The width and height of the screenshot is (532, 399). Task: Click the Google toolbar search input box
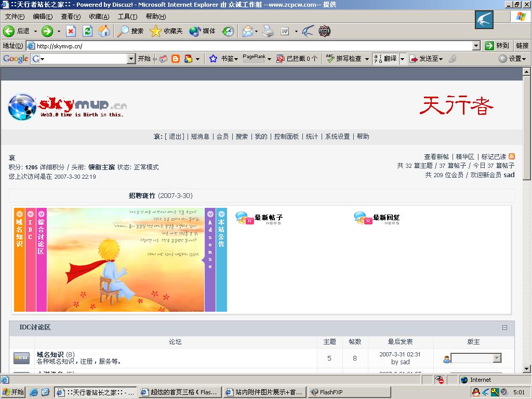pyautogui.click(x=84, y=59)
